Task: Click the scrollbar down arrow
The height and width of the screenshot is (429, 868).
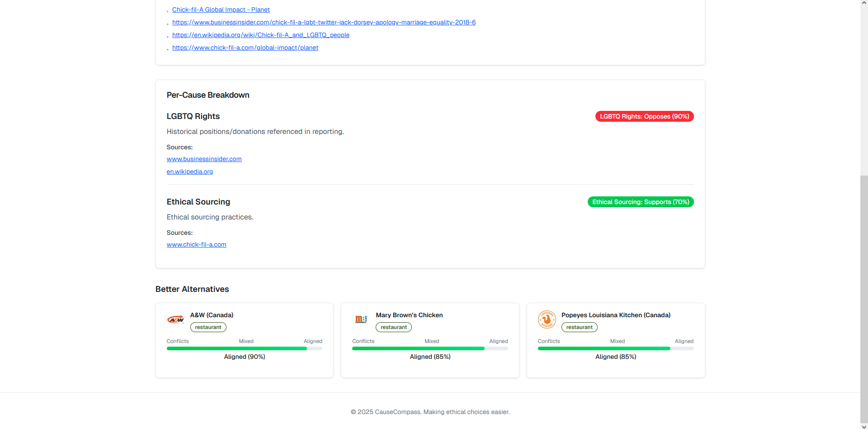Action: point(864,426)
